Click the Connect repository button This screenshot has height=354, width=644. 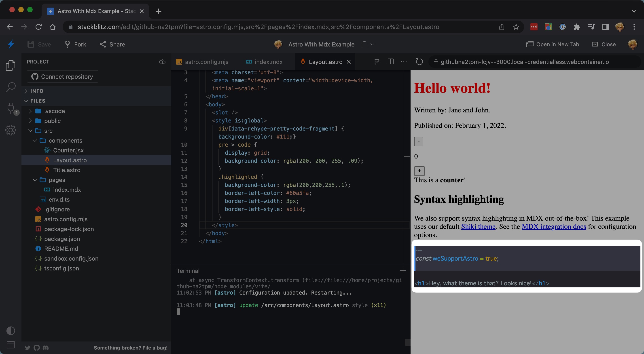63,76
